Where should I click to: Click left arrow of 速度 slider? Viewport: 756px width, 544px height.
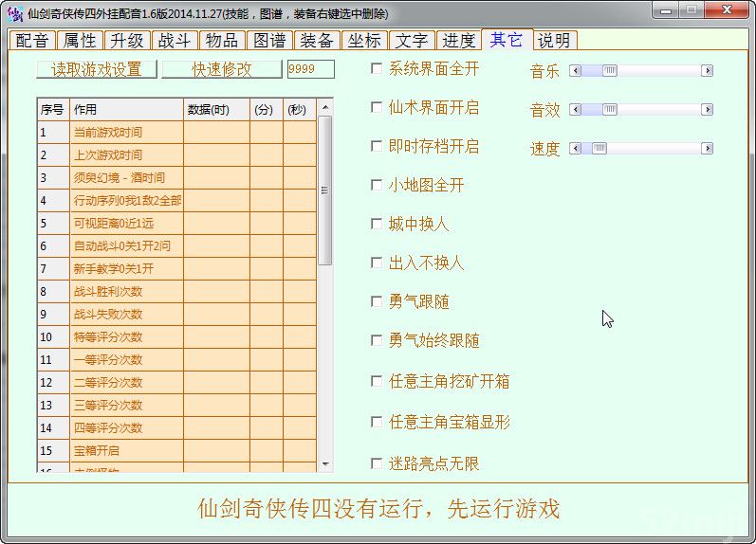click(x=575, y=148)
